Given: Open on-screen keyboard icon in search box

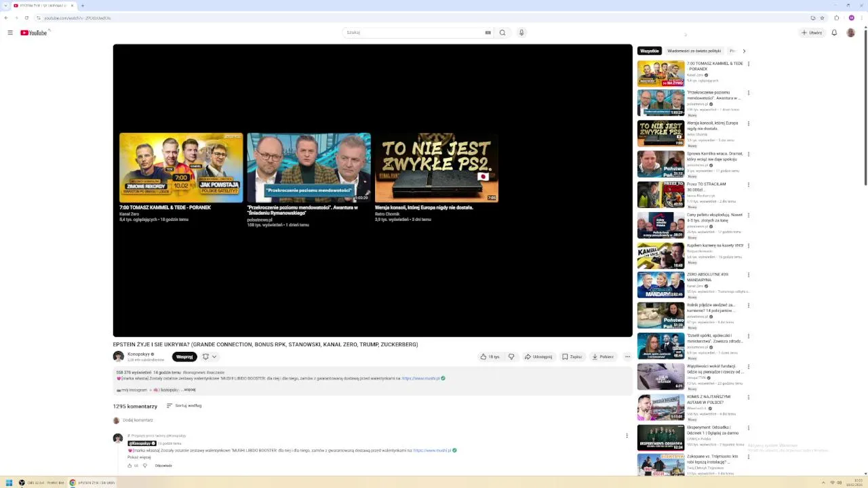Looking at the screenshot, I should [488, 33].
